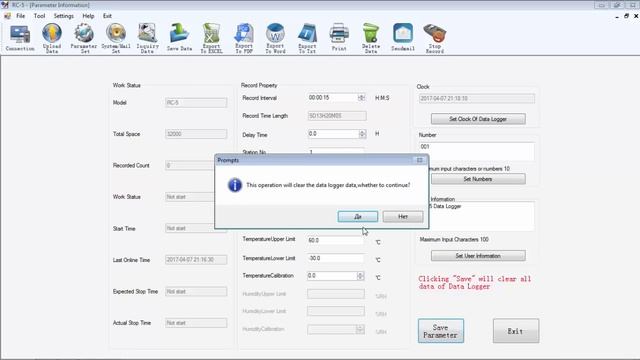Click the red 'Clicking Save' warning text

(475, 282)
